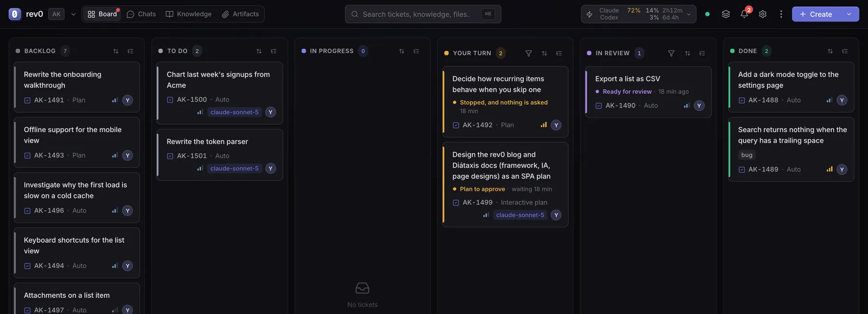
Task: Open the Rewrite the token parser ticket
Action: [x=220, y=155]
